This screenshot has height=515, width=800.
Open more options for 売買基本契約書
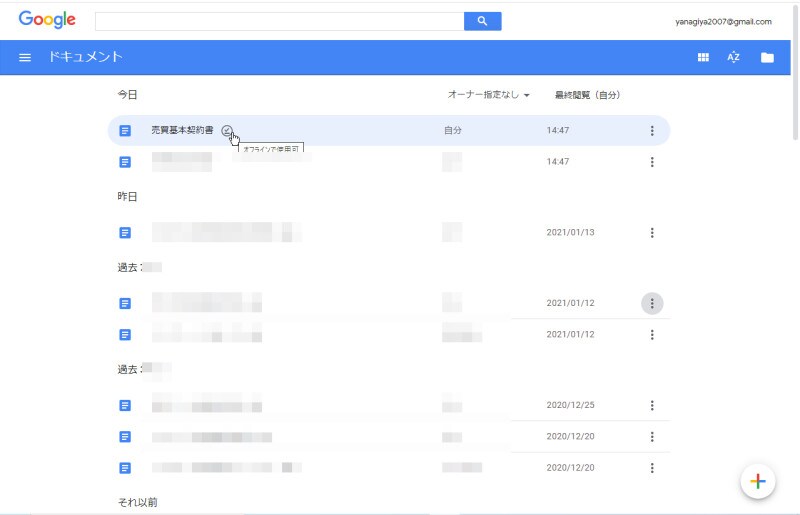(x=652, y=131)
